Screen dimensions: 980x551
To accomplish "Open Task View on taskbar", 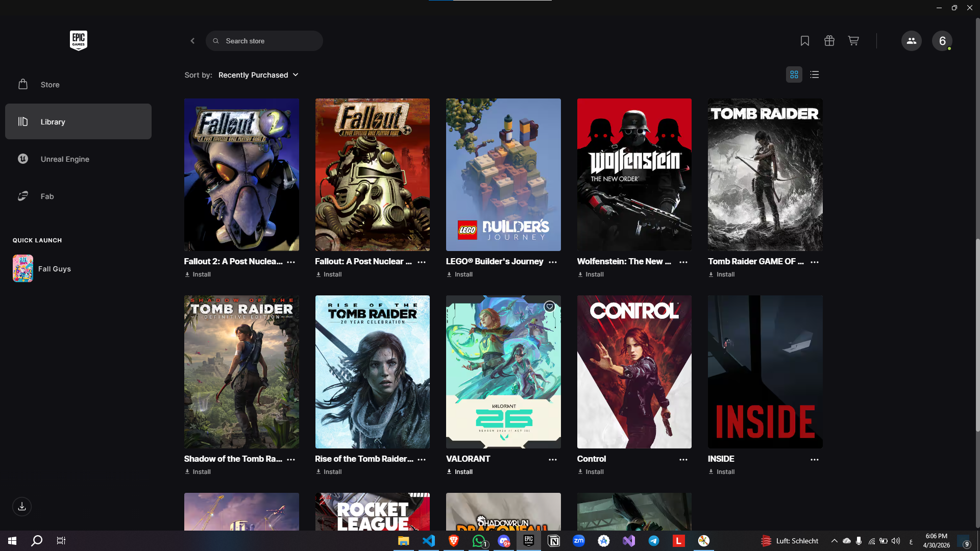I will coord(61,541).
